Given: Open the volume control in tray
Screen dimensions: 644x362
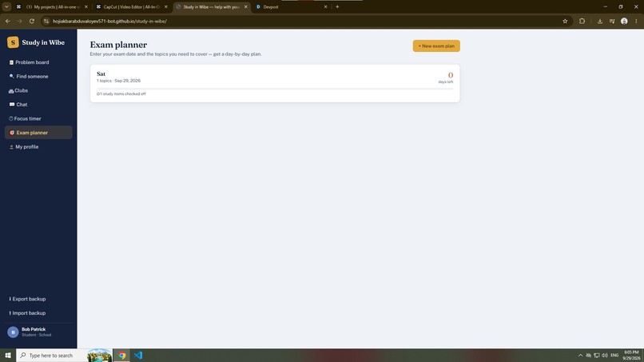Looking at the screenshot, I should pyautogui.click(x=605, y=356).
